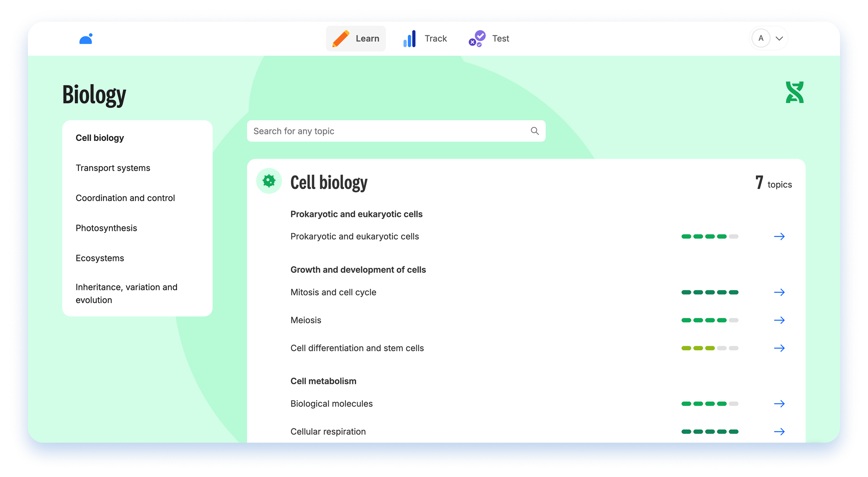Click the green DNA helix icon
This screenshot has height=477, width=868.
[795, 92]
